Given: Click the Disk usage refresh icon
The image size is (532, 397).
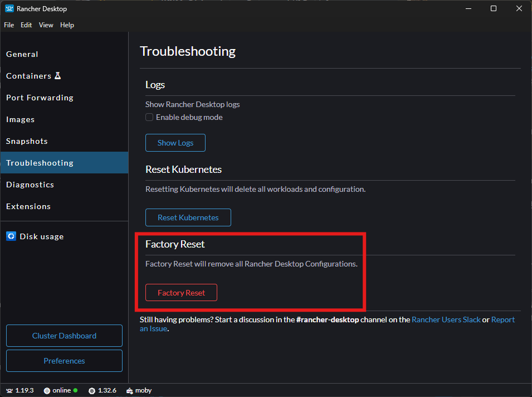Looking at the screenshot, I should point(11,236).
